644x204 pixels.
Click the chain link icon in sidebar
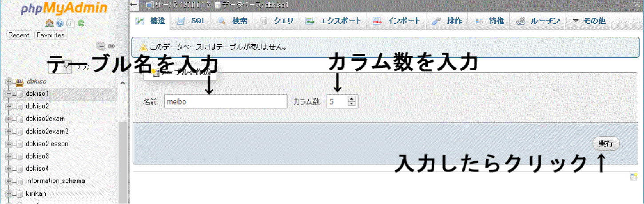click(x=111, y=46)
